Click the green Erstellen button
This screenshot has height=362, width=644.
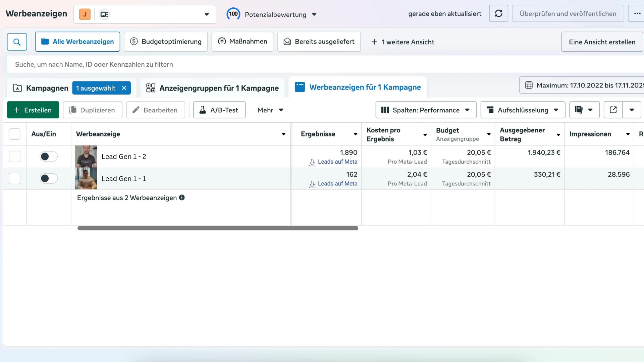pyautogui.click(x=33, y=110)
